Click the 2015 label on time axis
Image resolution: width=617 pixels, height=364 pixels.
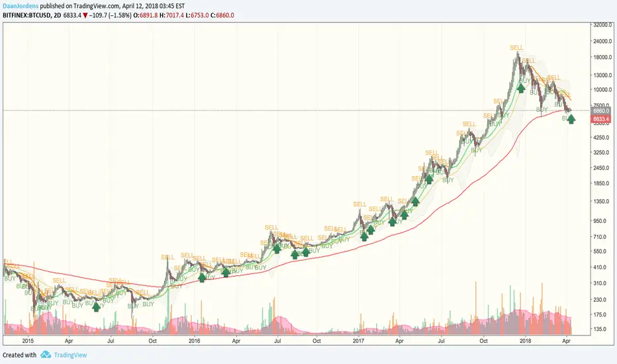[28, 341]
